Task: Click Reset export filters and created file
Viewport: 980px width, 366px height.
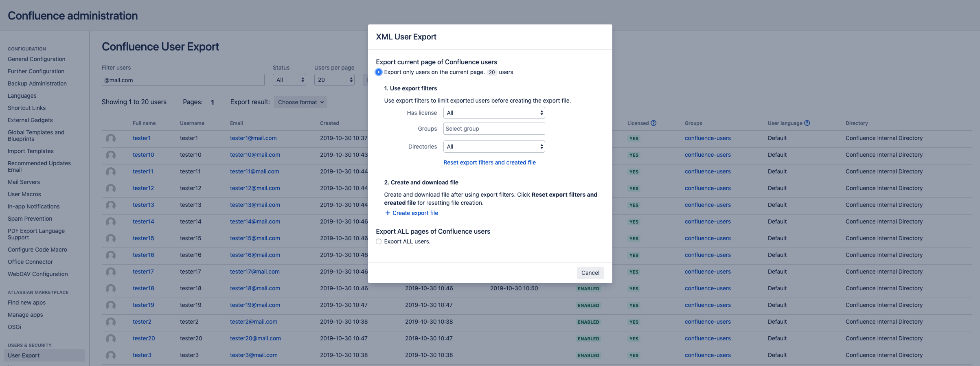Action: click(x=489, y=162)
